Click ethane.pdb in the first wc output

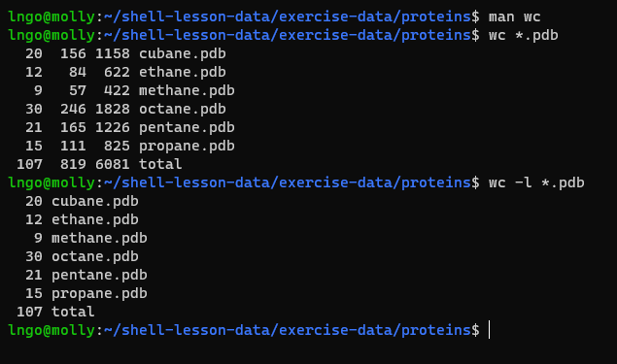(x=183, y=73)
